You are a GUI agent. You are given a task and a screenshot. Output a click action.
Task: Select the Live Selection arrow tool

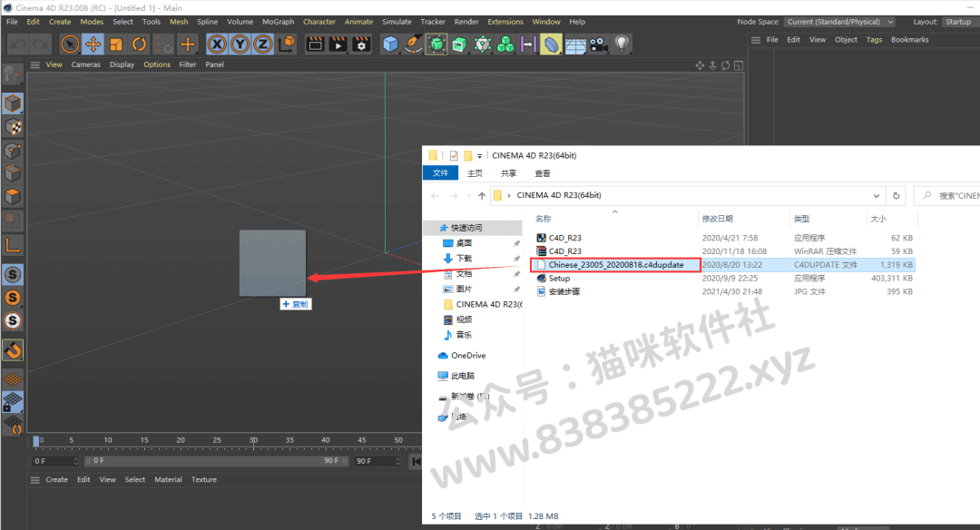tap(70, 44)
